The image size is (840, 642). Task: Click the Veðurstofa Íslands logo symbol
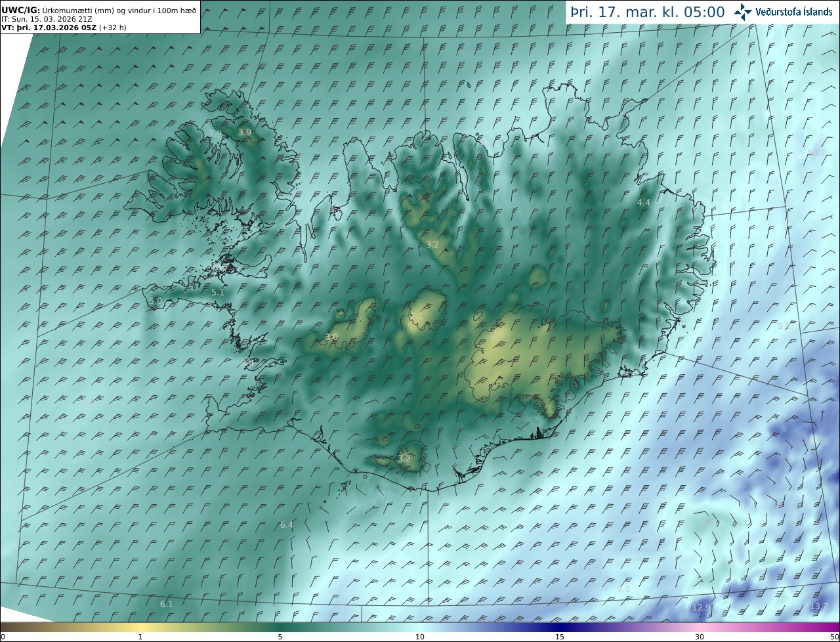coord(743,11)
